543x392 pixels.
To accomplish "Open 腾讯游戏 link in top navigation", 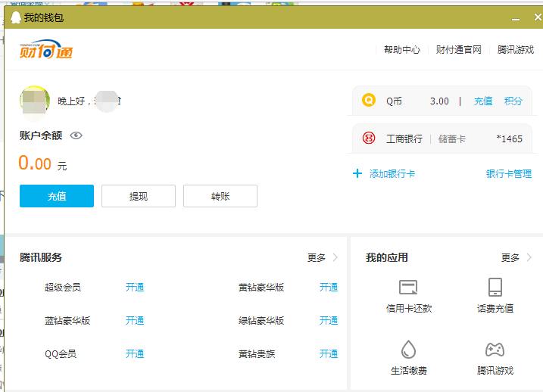I will [x=516, y=50].
